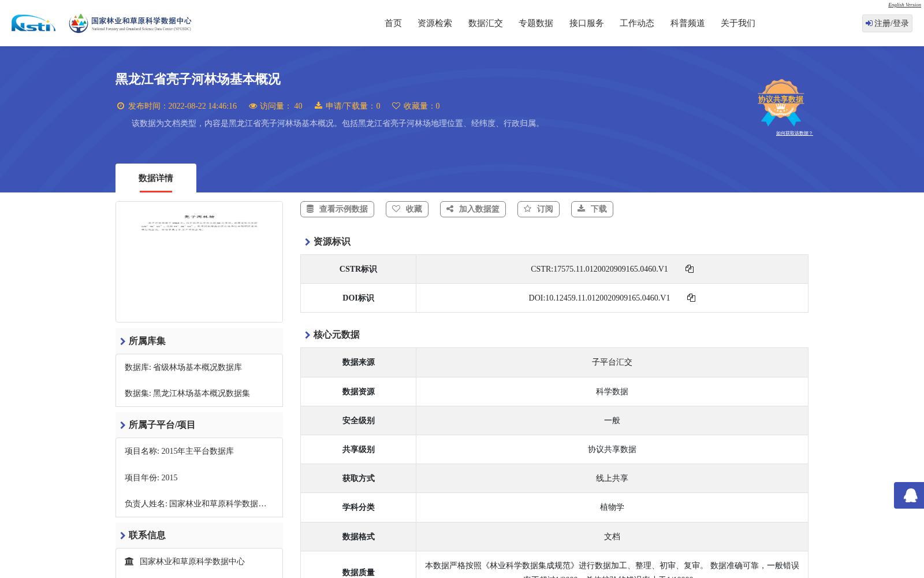Open the 首页 menu item
Image resolution: width=924 pixels, height=578 pixels.
[x=393, y=23]
